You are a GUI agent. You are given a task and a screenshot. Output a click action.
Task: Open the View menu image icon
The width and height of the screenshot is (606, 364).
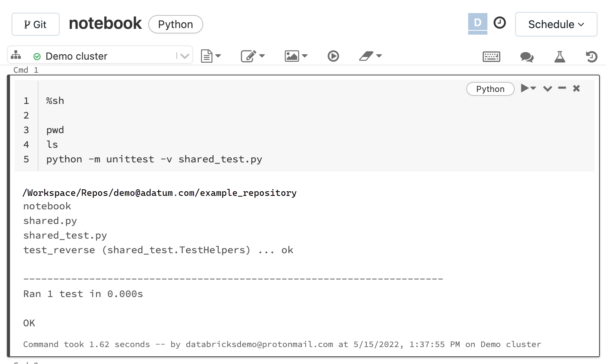click(x=296, y=56)
